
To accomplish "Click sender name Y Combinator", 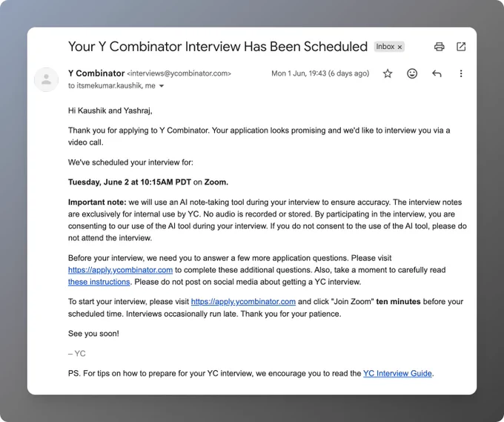I will 96,73.
